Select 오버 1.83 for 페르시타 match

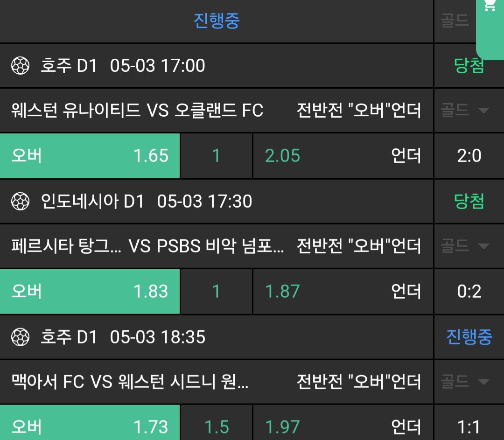(90, 292)
